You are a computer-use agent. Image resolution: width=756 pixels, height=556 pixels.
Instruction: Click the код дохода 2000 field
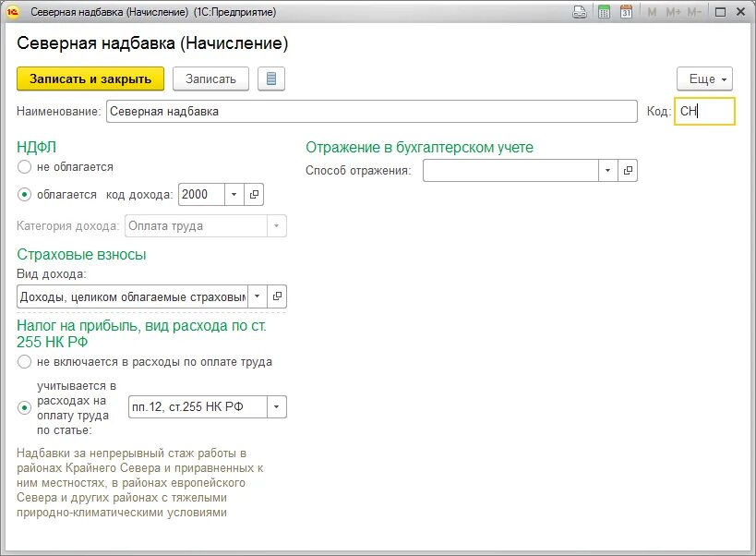pos(201,194)
